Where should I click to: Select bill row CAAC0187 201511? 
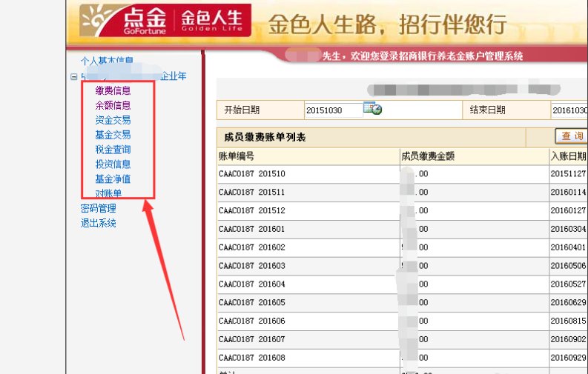(x=252, y=192)
